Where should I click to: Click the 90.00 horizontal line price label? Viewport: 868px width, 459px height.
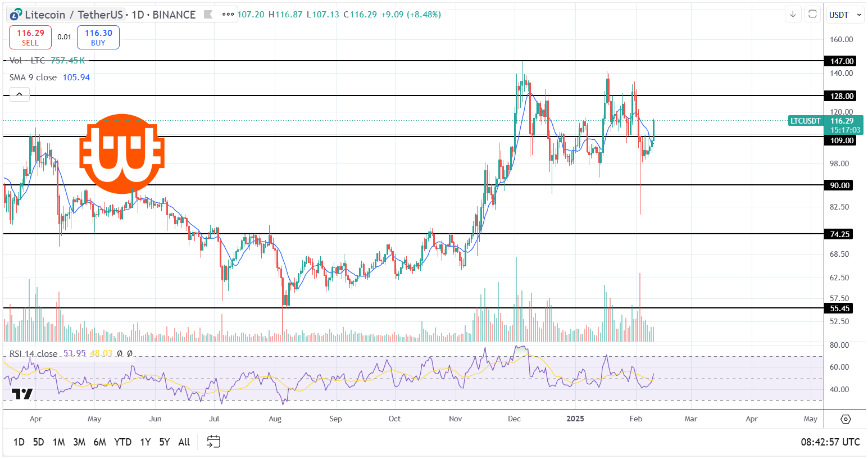point(838,185)
